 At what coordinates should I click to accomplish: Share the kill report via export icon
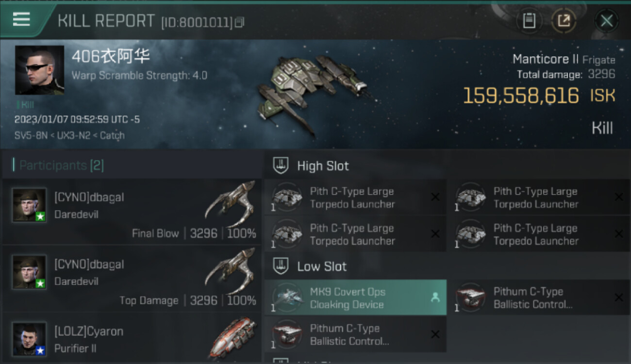564,21
